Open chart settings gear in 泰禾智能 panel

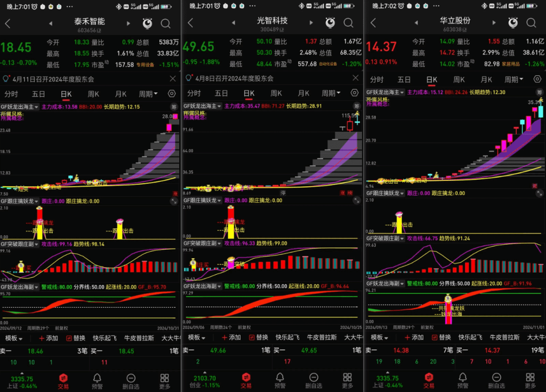click(x=172, y=93)
